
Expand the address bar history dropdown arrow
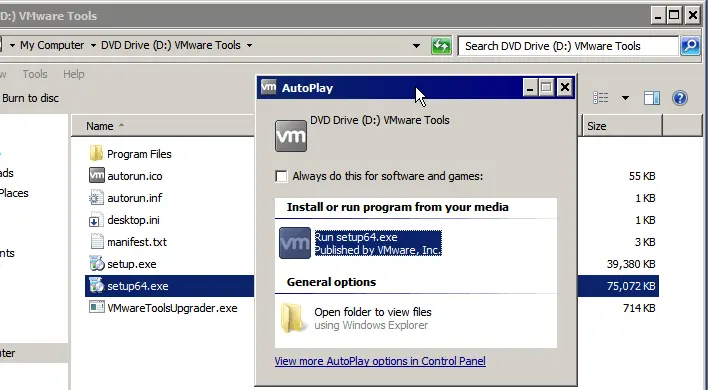click(416, 46)
